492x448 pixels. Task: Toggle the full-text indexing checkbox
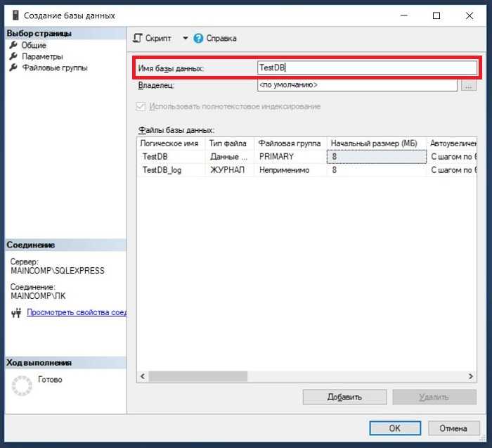point(141,106)
